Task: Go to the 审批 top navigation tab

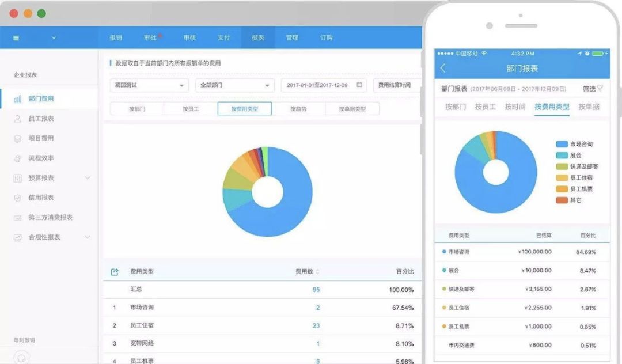Action: [150, 37]
